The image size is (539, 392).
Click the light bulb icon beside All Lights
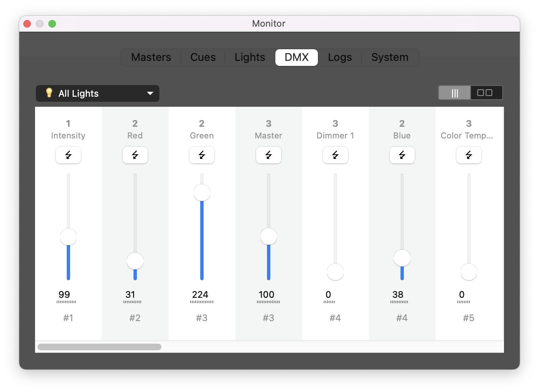(x=49, y=93)
